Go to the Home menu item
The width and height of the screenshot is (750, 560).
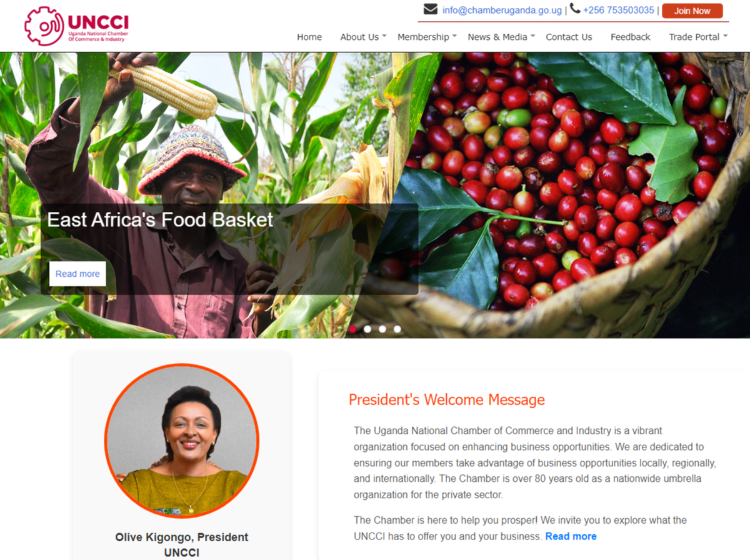point(309,37)
